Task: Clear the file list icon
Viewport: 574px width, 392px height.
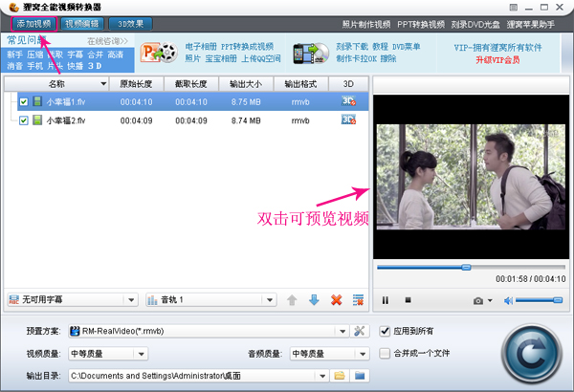Action: (359, 300)
